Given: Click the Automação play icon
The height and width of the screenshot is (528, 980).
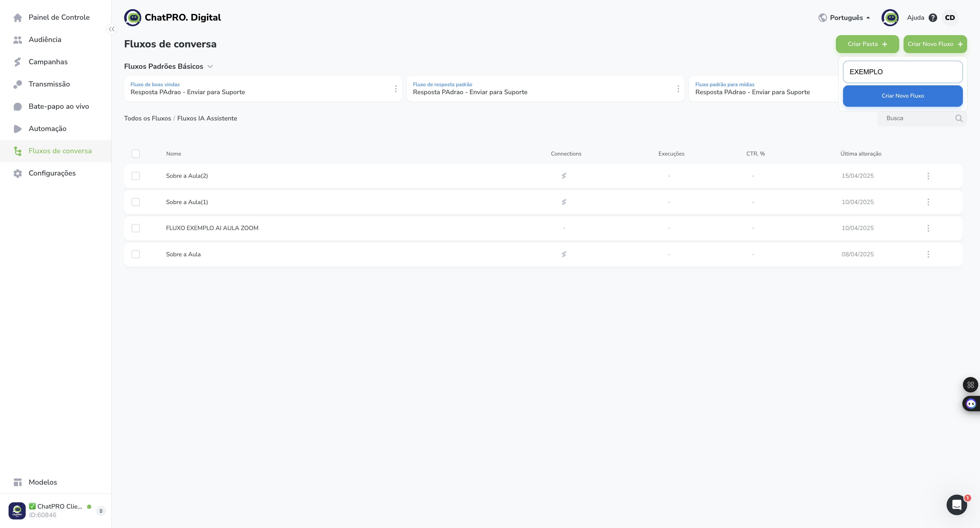Looking at the screenshot, I should click(x=17, y=129).
